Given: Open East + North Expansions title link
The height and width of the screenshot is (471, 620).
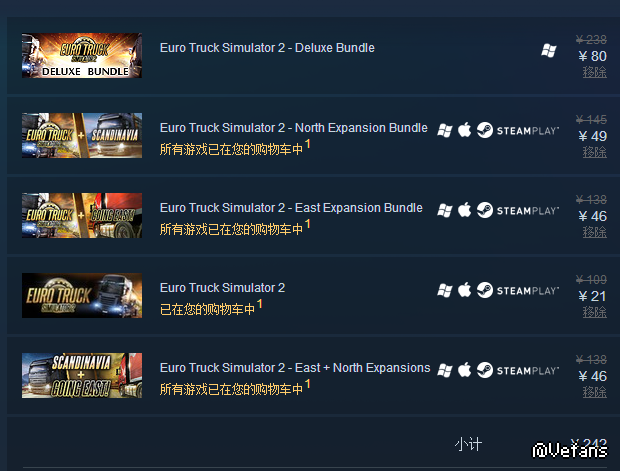Looking at the screenshot, I should 295,368.
